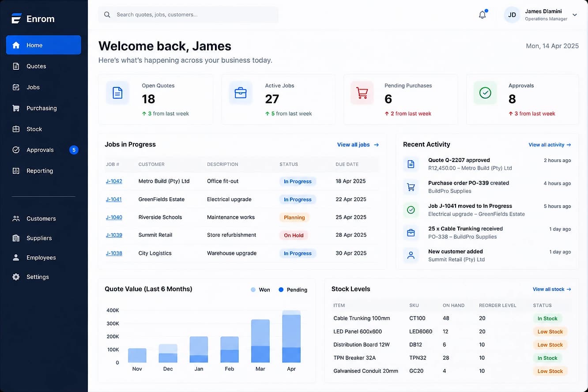The width and height of the screenshot is (588, 392).
Task: Follow the View all stock link
Action: pyautogui.click(x=552, y=289)
